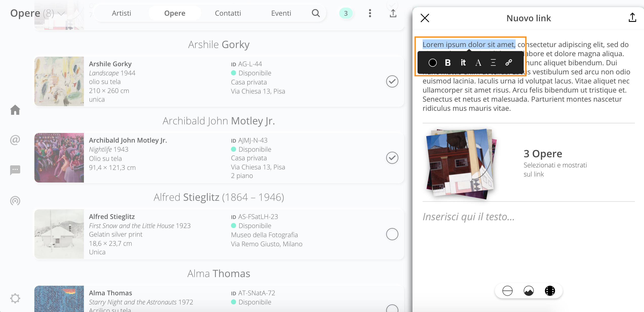Click 'Via Remo Giusto, Milano' address
The image size is (644, 312).
(267, 244)
